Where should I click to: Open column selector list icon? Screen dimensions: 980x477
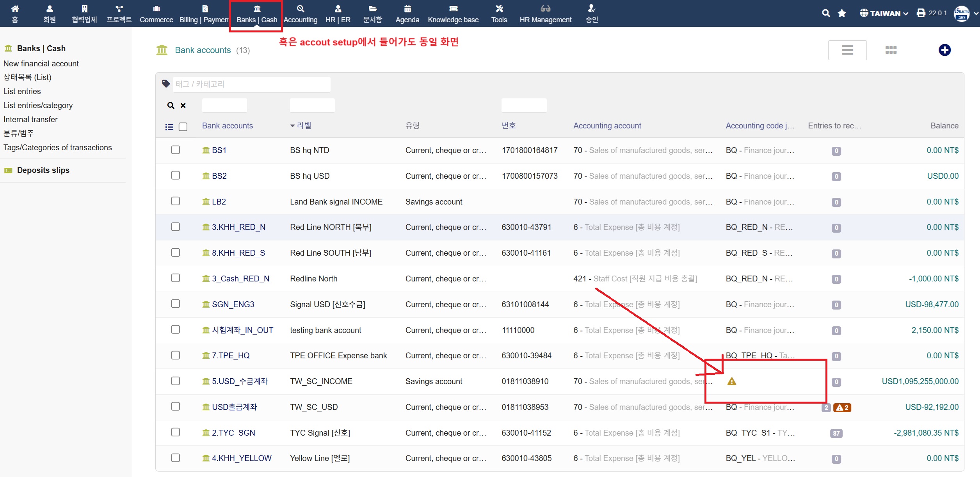169,127
